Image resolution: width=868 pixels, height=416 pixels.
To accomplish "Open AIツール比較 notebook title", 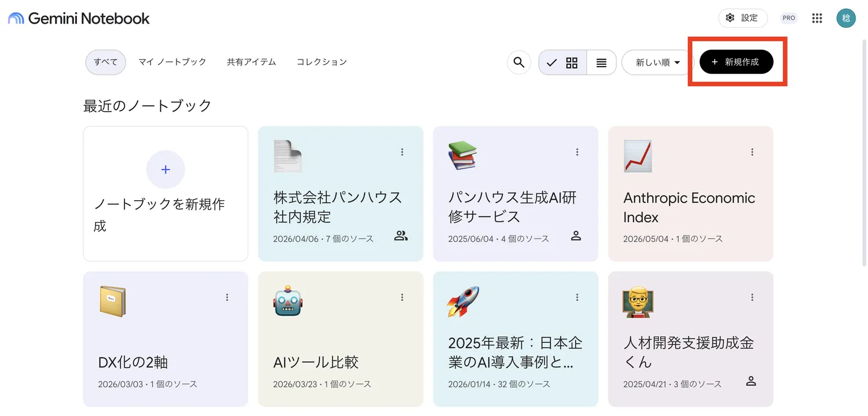I will click(316, 363).
